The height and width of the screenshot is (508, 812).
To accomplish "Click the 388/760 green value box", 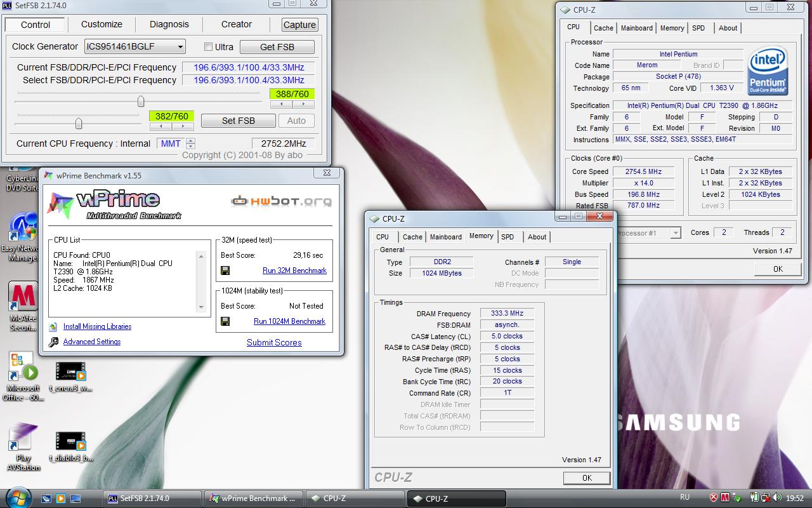I will coord(292,94).
